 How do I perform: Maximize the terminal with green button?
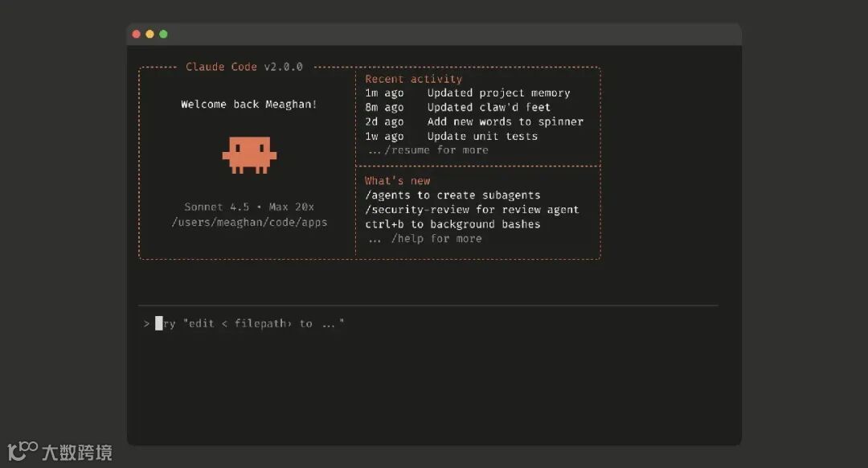click(x=163, y=35)
